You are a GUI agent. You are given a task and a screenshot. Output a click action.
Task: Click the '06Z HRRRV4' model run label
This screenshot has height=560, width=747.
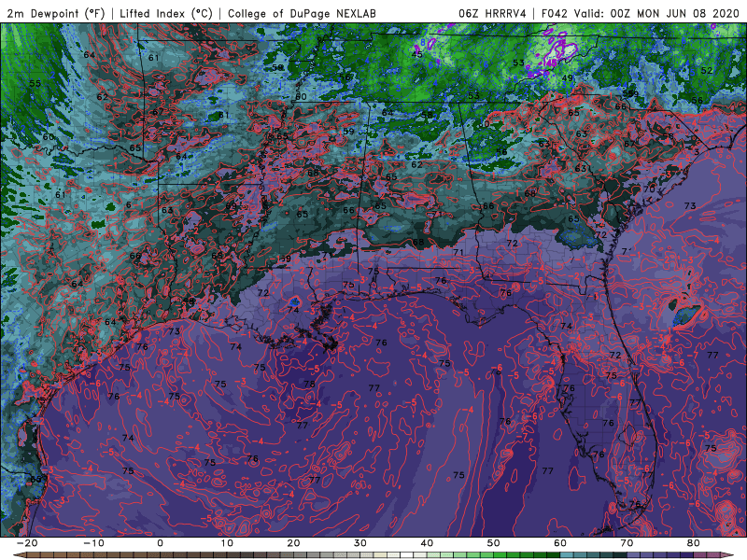(493, 13)
